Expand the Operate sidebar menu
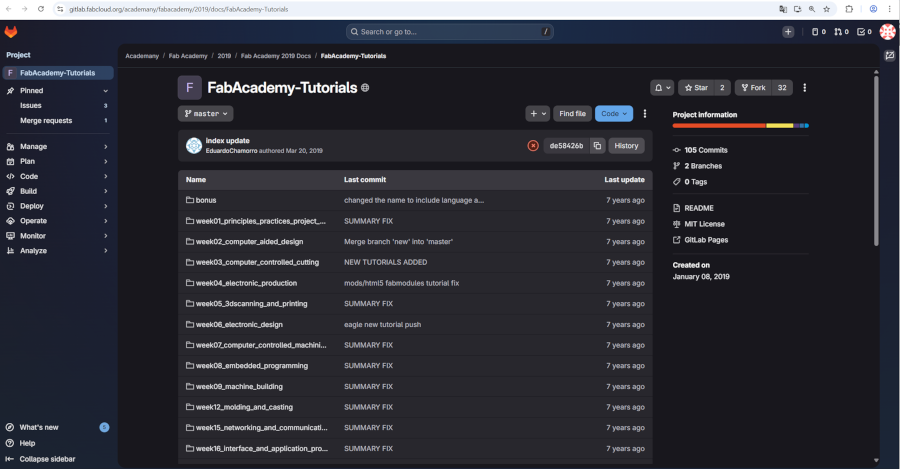900x469 pixels. [x=57, y=221]
